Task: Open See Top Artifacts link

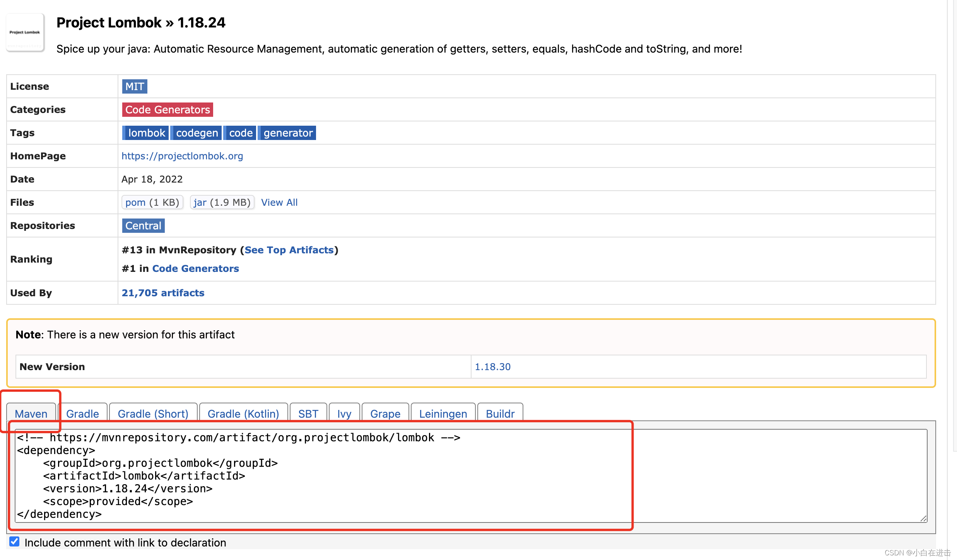Action: pyautogui.click(x=289, y=250)
